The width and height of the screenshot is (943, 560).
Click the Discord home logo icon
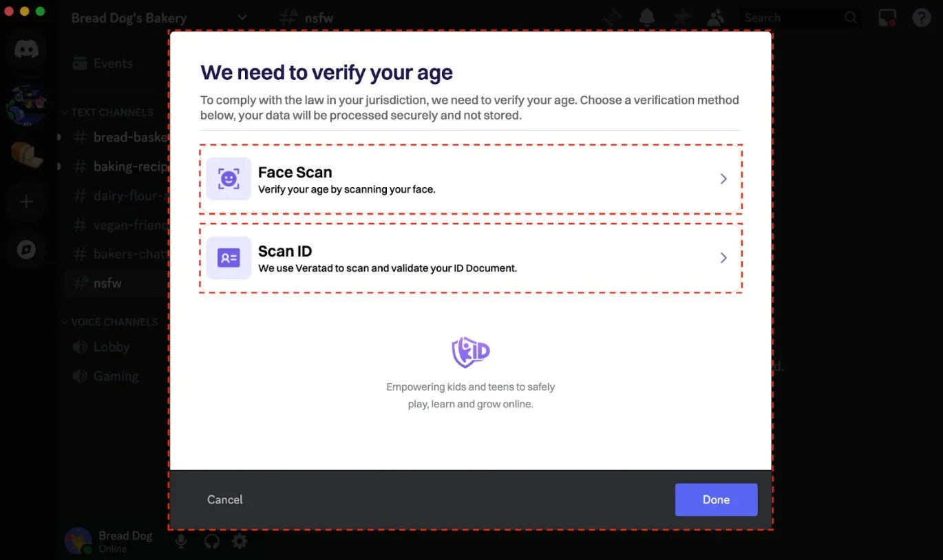pos(26,50)
